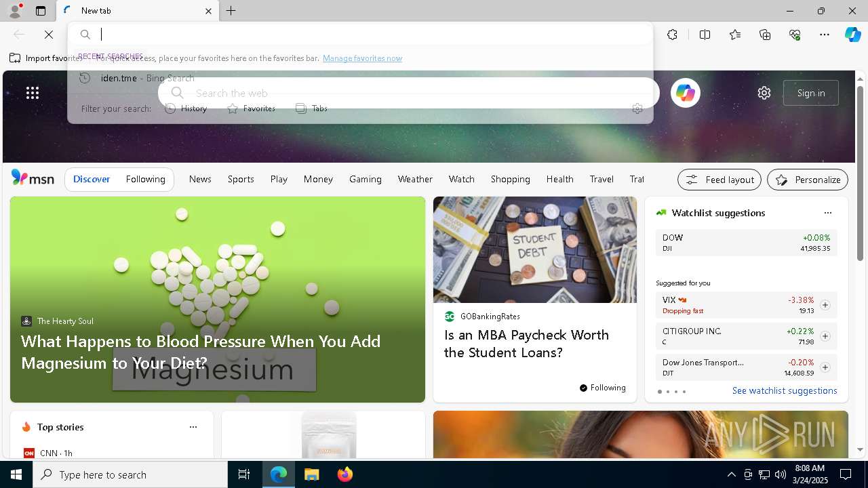Open the Money category
The height and width of the screenshot is (488, 868).
click(318, 179)
